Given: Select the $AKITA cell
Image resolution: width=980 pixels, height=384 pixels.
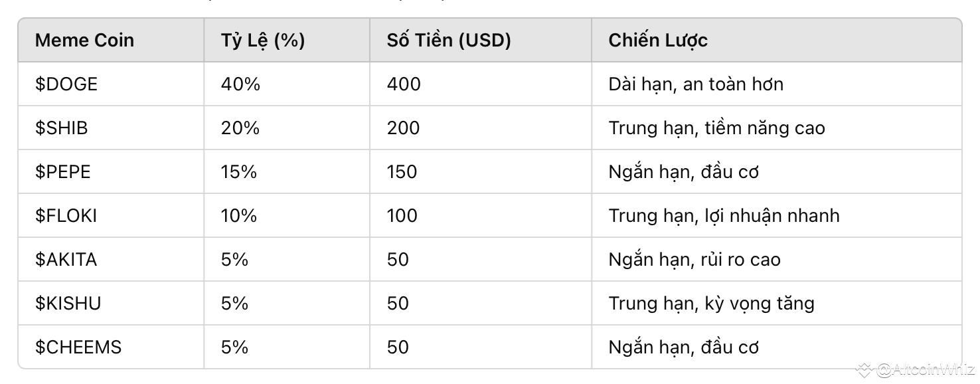Looking at the screenshot, I should point(111,259).
